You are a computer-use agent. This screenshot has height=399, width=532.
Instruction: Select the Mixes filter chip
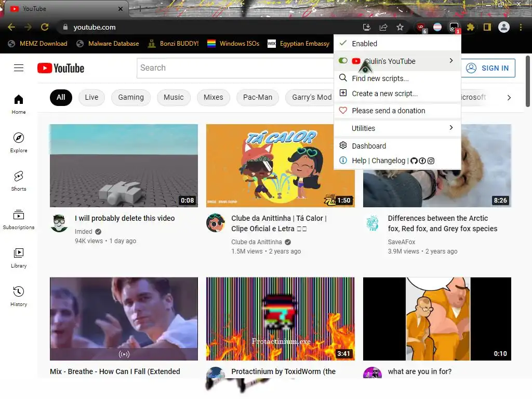point(214,97)
